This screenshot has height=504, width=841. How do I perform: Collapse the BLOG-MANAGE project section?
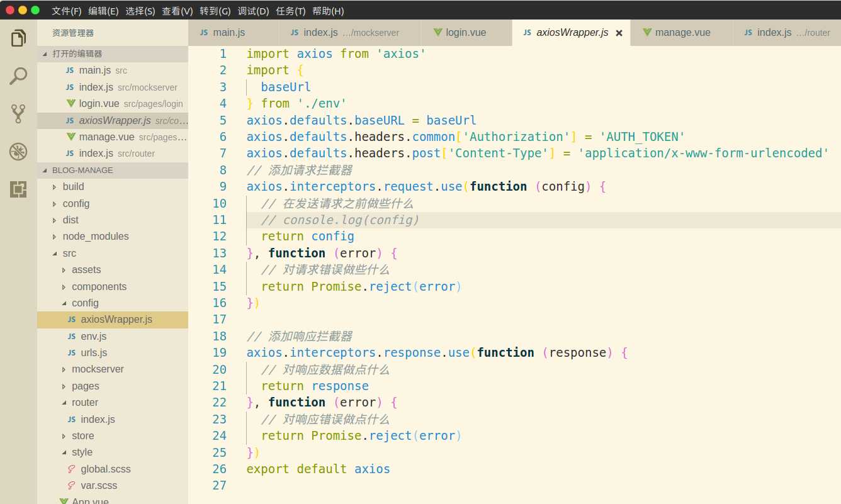(x=45, y=171)
